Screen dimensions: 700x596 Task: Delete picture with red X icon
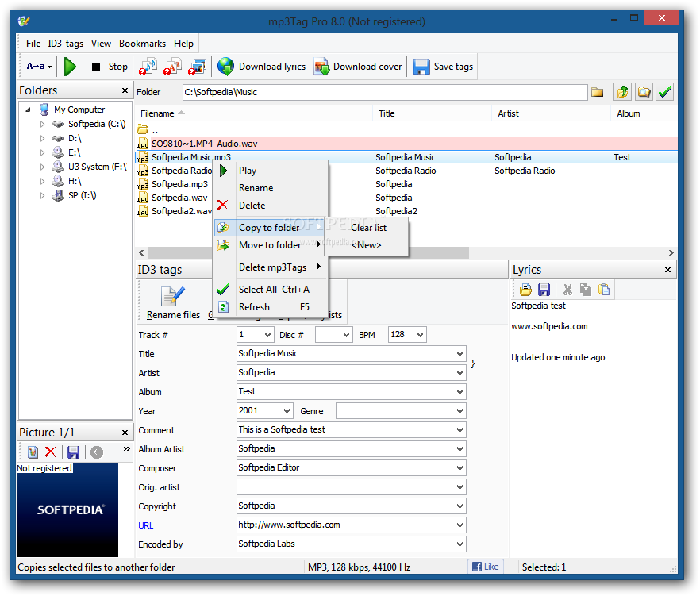click(51, 452)
